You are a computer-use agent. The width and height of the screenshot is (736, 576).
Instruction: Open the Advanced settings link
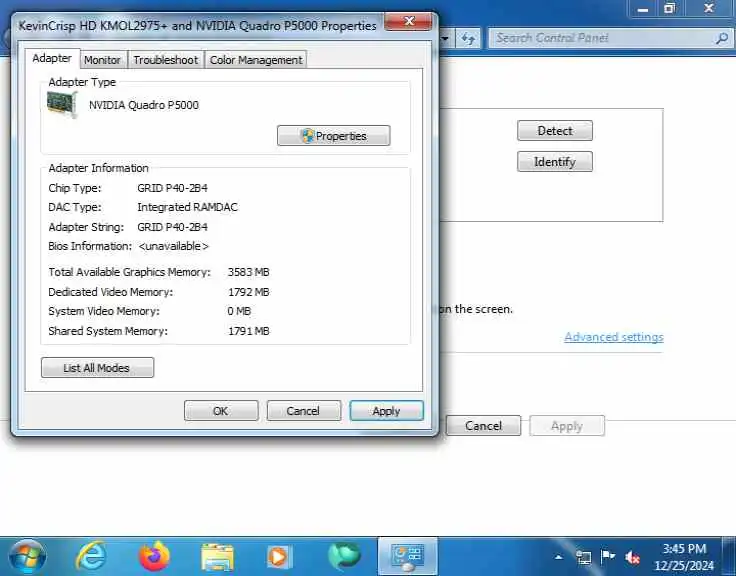613,337
